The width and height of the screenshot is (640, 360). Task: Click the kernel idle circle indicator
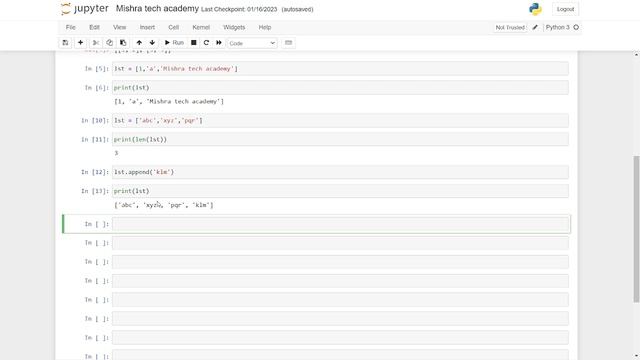pyautogui.click(x=576, y=27)
